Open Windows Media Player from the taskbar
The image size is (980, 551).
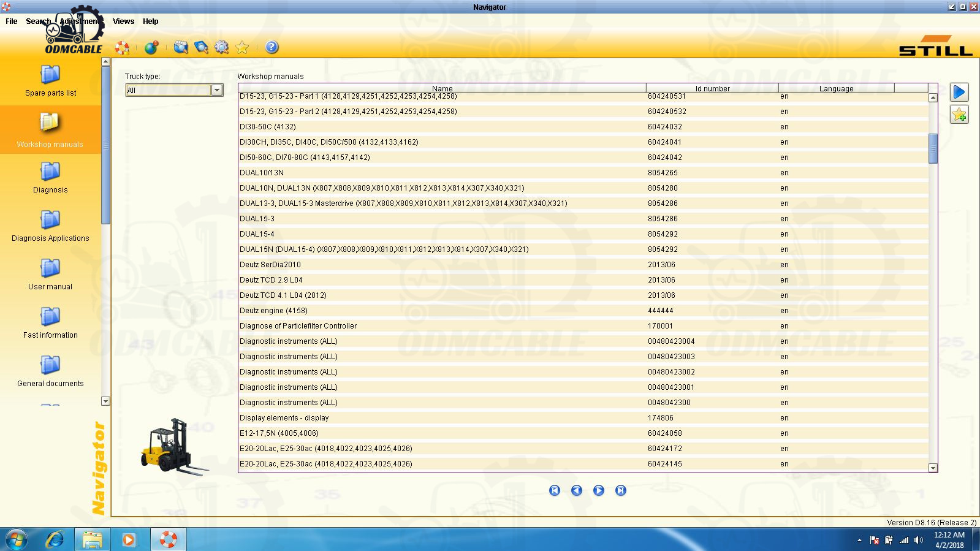pyautogui.click(x=129, y=539)
